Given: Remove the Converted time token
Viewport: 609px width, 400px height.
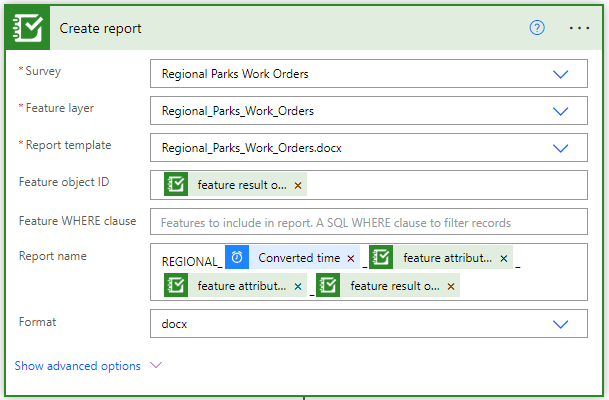Looking at the screenshot, I should click(351, 258).
